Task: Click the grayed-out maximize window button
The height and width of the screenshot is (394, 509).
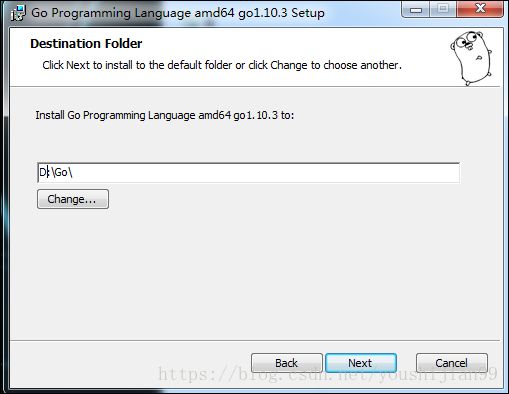Action: [x=443, y=10]
